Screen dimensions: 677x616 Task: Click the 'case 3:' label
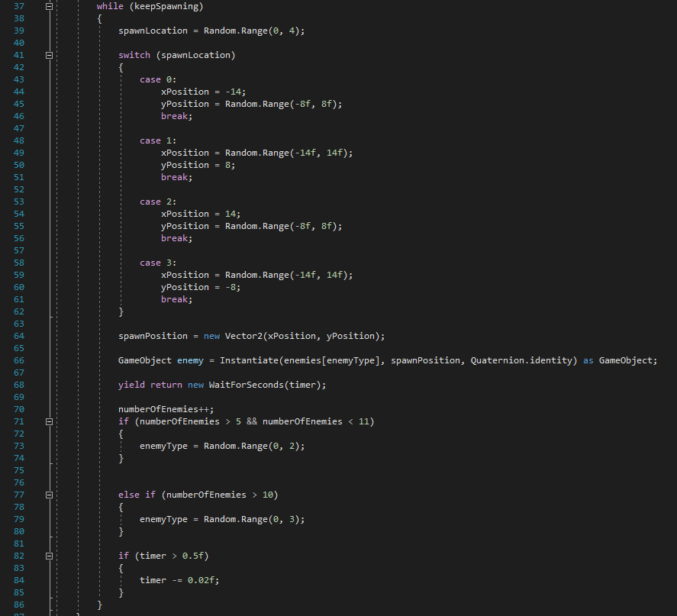[158, 263]
